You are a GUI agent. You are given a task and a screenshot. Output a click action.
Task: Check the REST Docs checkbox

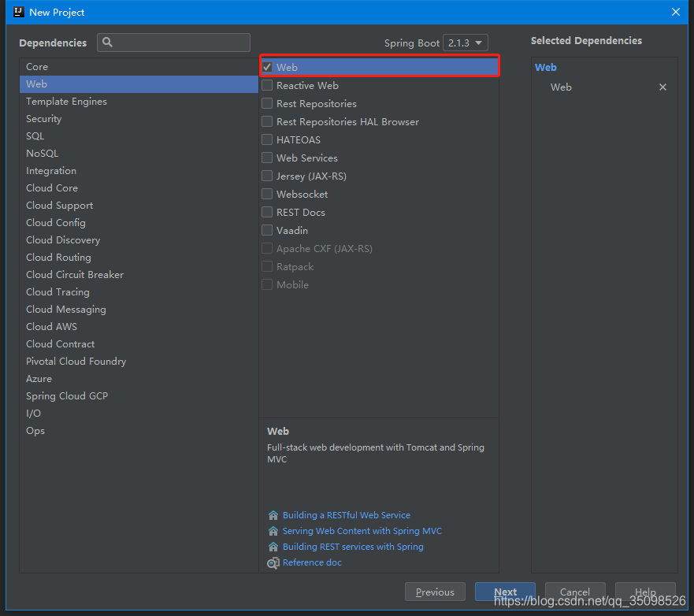pos(267,213)
